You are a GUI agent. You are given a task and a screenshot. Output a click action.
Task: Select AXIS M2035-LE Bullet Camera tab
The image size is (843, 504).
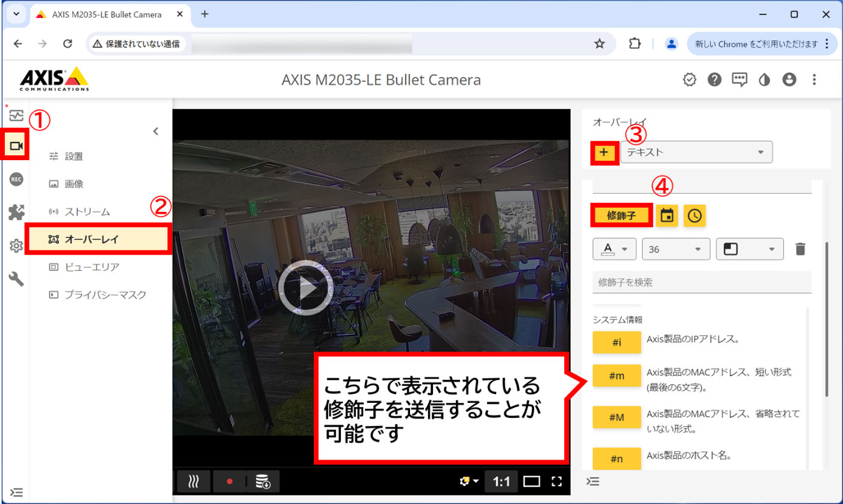(x=111, y=14)
